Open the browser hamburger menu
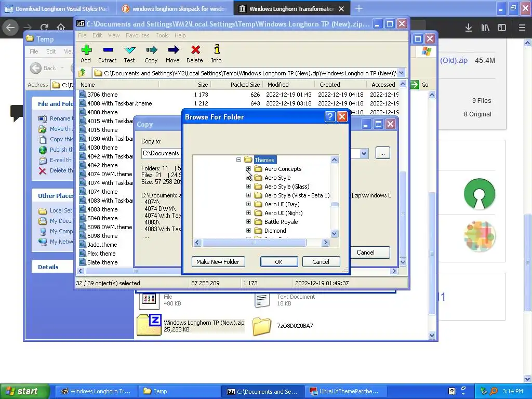Screen dimensions: 532x399 tap(522, 28)
